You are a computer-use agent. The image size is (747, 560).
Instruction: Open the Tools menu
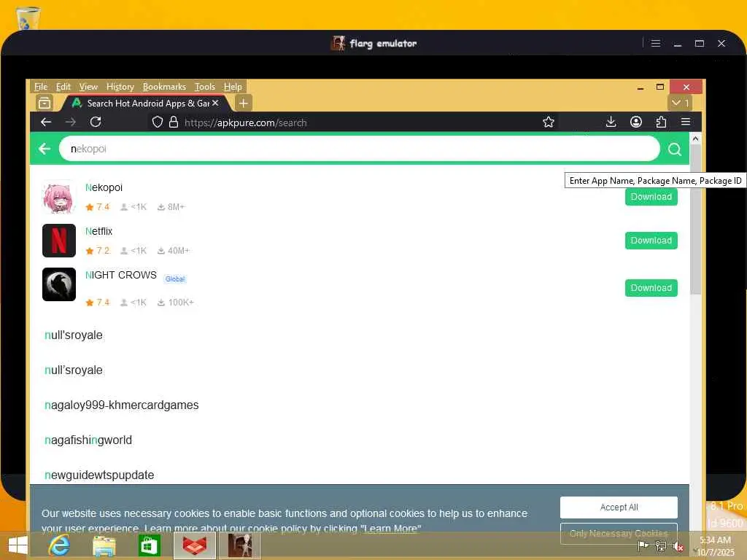click(205, 87)
